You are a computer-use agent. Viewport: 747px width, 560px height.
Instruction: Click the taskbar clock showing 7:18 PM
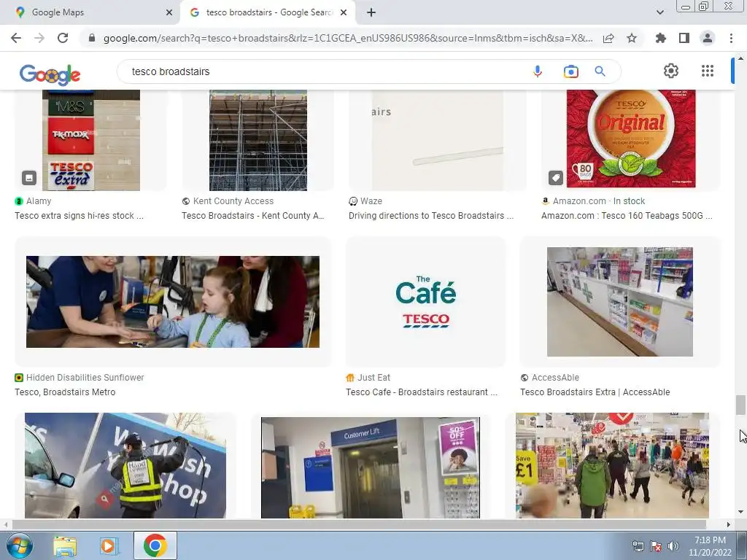[x=710, y=546]
